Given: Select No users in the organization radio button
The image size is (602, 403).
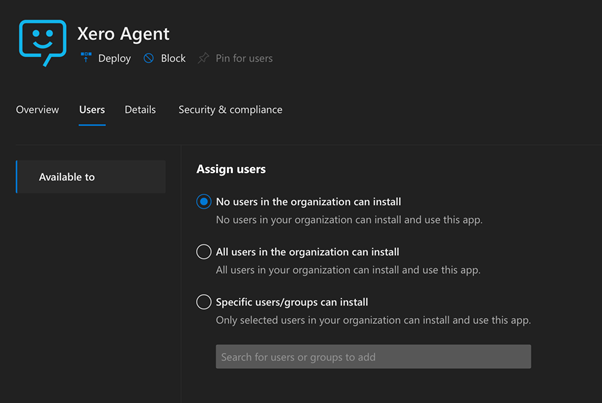Looking at the screenshot, I should point(204,202).
